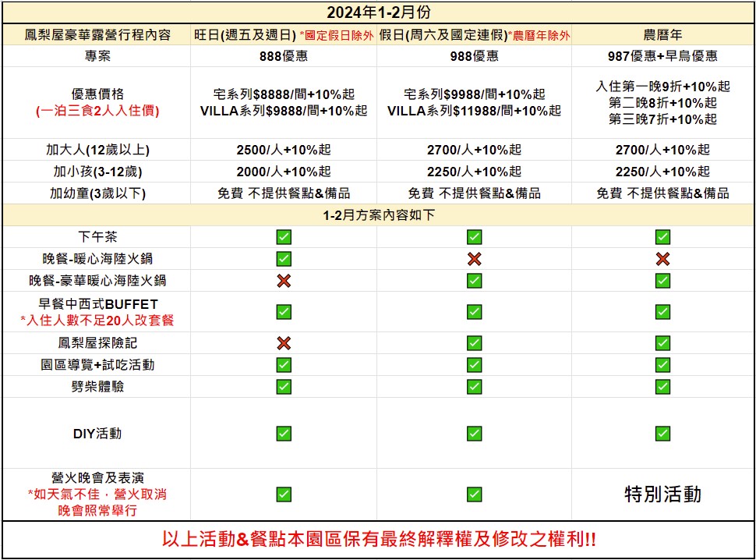Click the 下午茶 row label

click(98, 237)
